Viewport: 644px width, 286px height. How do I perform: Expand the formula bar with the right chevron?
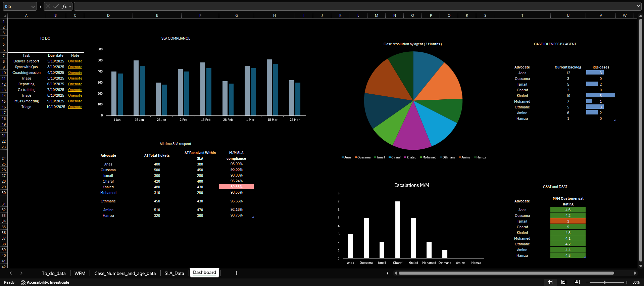(638, 6)
